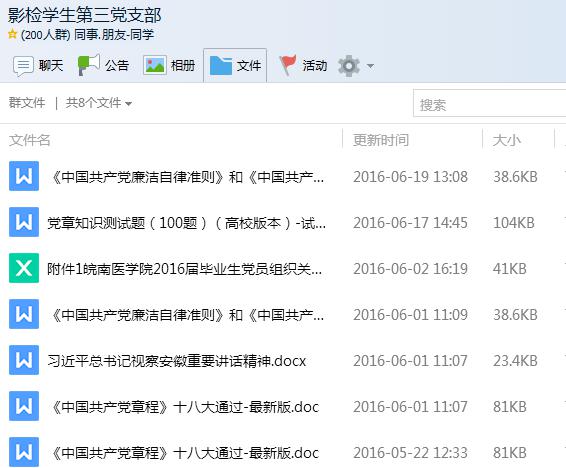This screenshot has height=468, width=566.
Task: Open the 相册 photo album icon
Action: (155, 65)
